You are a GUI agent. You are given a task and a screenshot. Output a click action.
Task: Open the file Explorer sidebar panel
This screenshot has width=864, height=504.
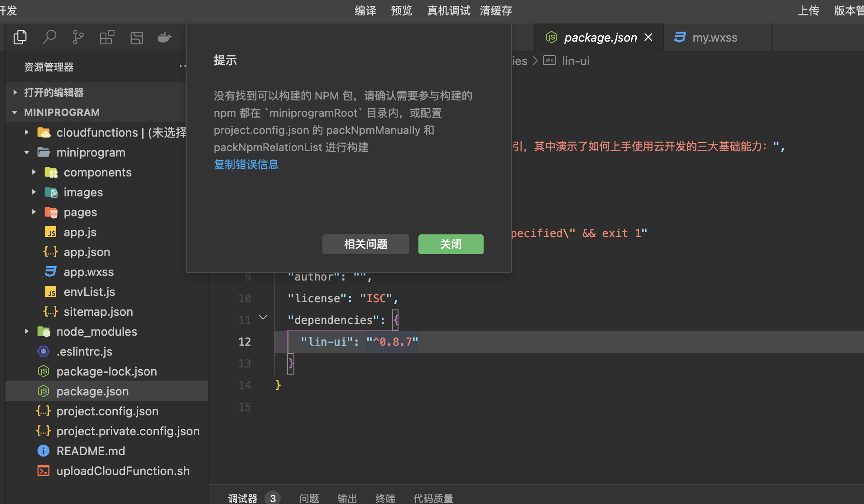pyautogui.click(x=20, y=37)
